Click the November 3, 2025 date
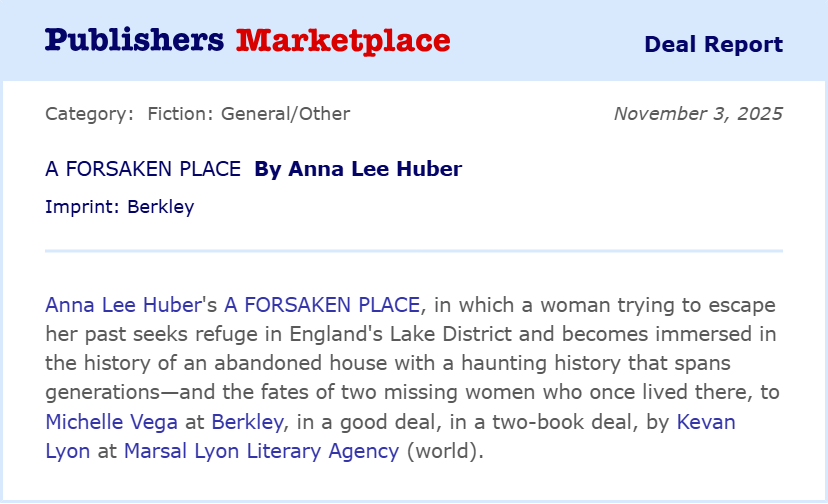 tap(698, 113)
